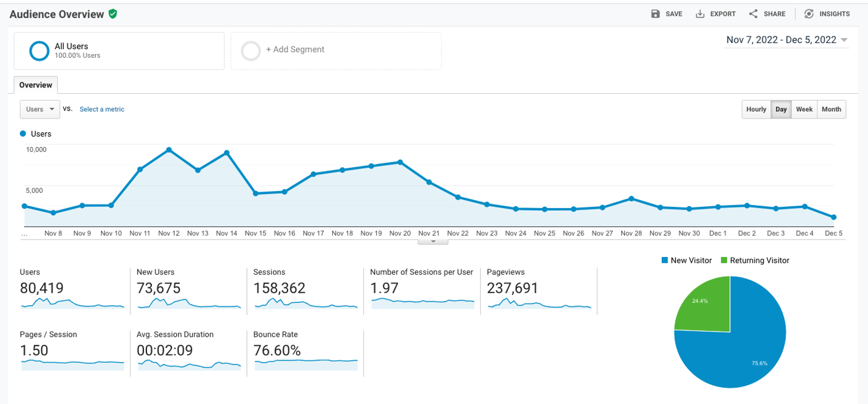The height and width of the screenshot is (404, 868).
Task: Click the Export download icon
Action: [x=700, y=14]
